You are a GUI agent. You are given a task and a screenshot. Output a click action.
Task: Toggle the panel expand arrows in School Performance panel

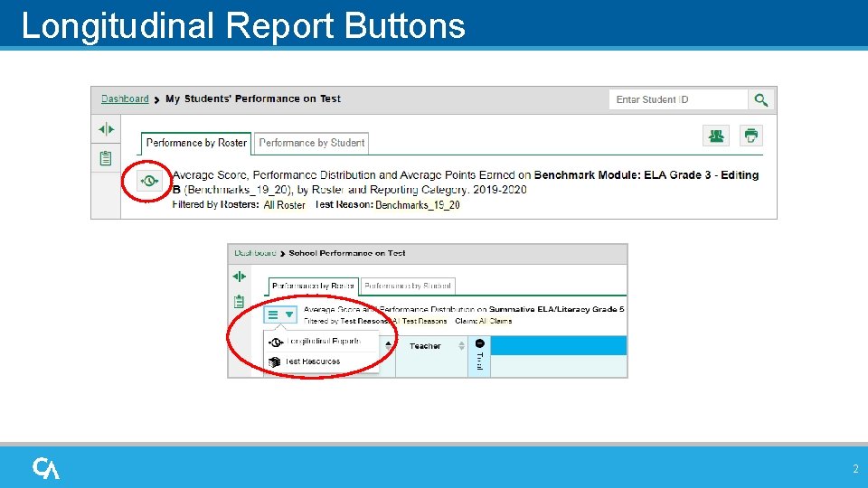239,277
